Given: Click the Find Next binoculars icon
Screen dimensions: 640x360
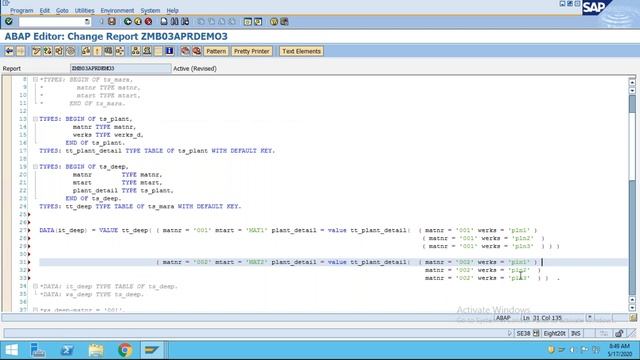Looking at the screenshot, I should coord(185,21).
